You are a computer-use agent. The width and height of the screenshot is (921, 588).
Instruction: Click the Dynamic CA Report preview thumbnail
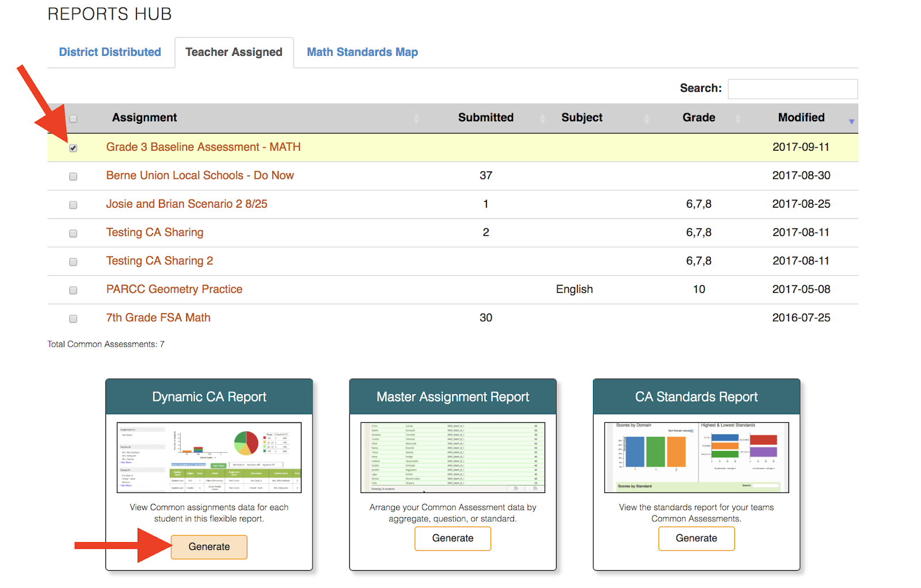pos(209,457)
